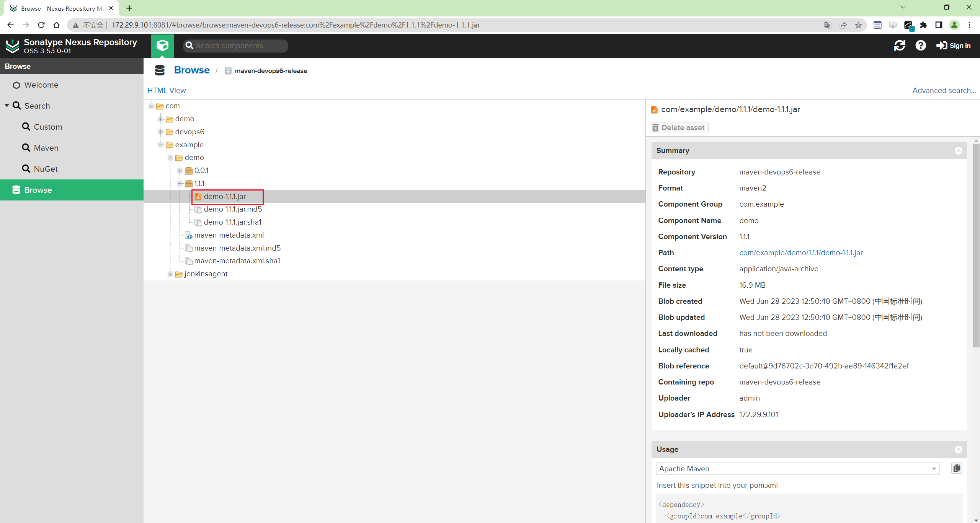Click the browser back arrow
980x523 pixels.
click(x=10, y=25)
